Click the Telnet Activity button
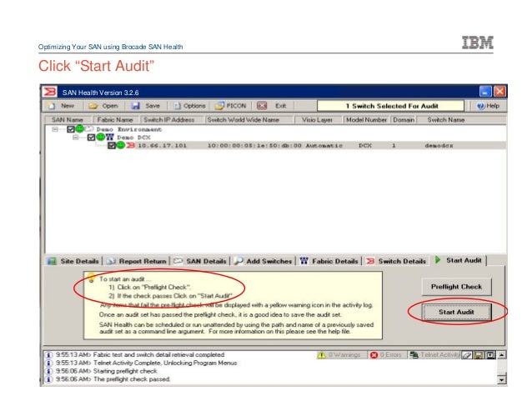The width and height of the screenshot is (532, 411). [434, 354]
